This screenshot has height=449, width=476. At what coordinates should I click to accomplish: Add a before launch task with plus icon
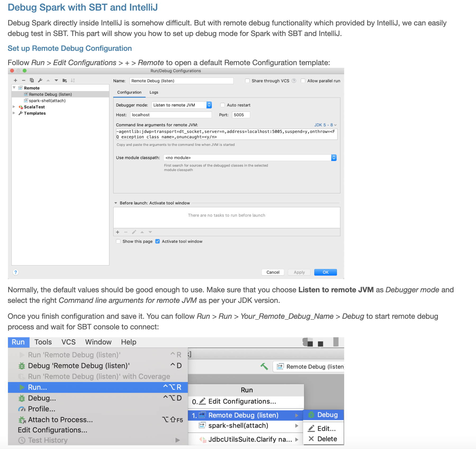coord(118,232)
